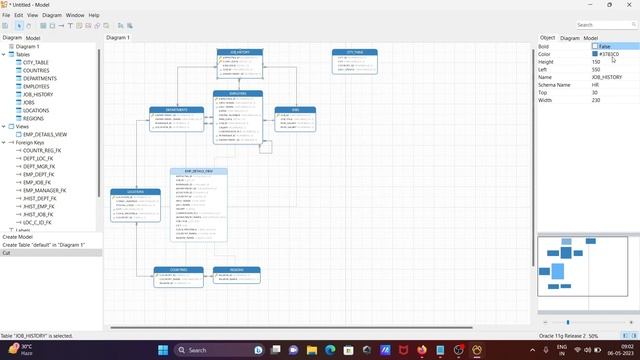Toggle the right panel status bar icon
This screenshot has height=360, width=640.
pos(634,336)
